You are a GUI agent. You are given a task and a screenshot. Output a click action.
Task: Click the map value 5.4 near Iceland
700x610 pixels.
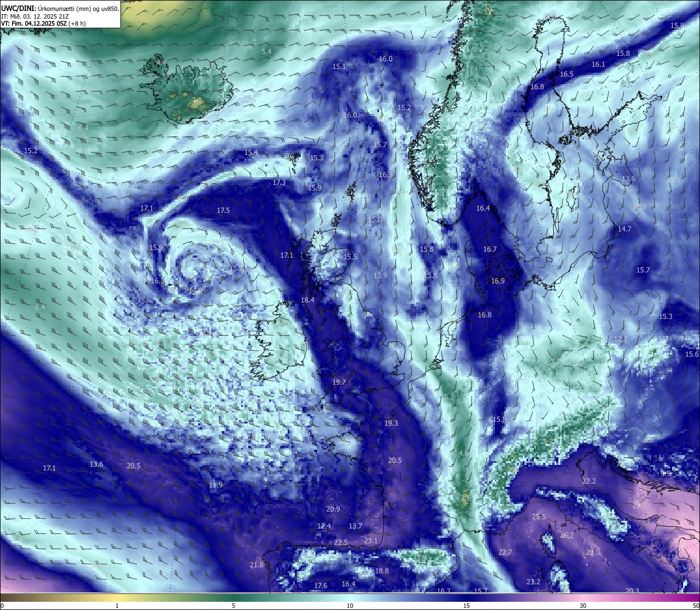click(266, 51)
